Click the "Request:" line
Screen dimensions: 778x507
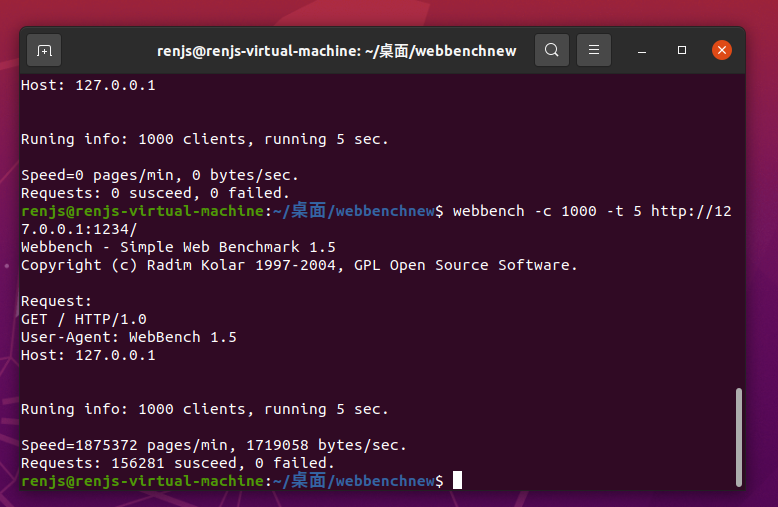coord(57,301)
